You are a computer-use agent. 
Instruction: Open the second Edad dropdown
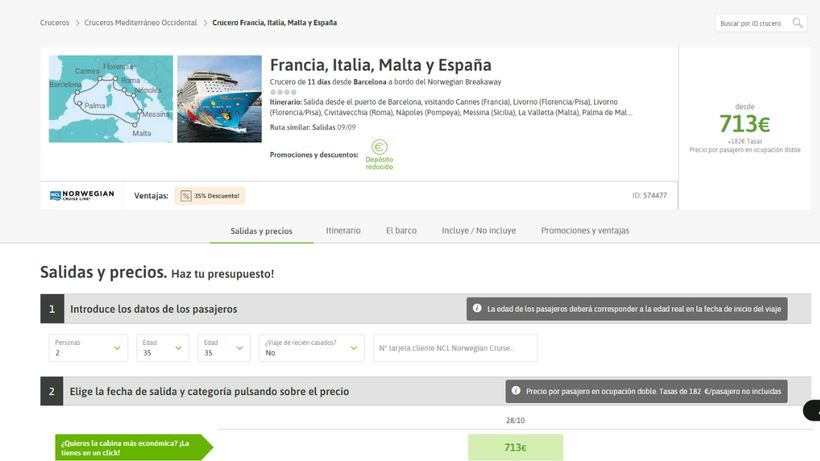224,348
